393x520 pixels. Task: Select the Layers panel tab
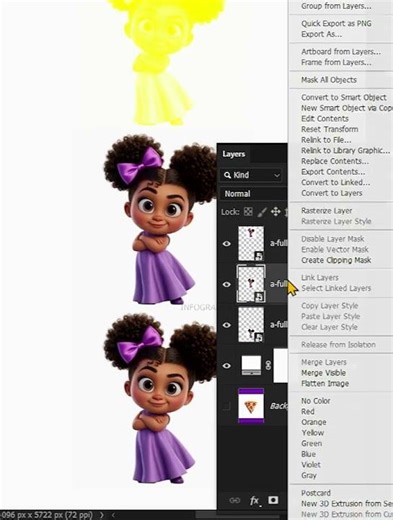[x=234, y=154]
